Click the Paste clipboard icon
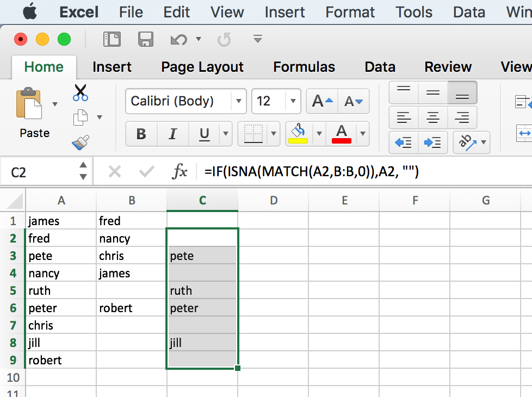The height and width of the screenshot is (397, 532). click(x=29, y=103)
